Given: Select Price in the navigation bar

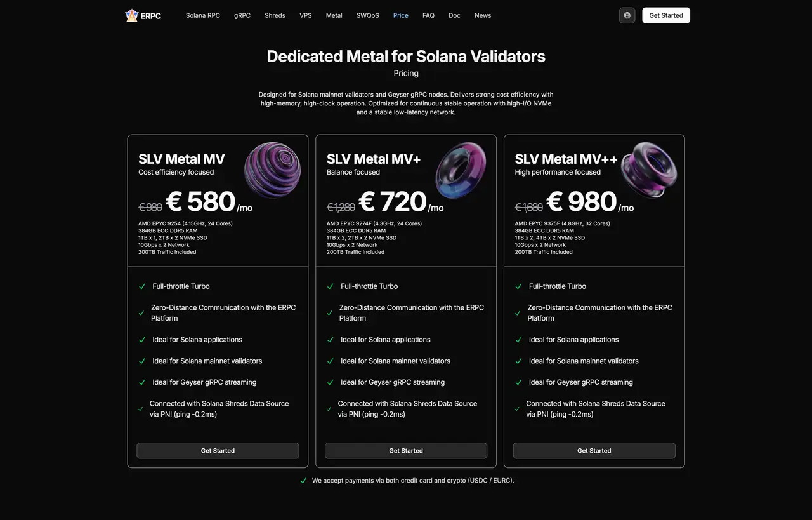Looking at the screenshot, I should pyautogui.click(x=400, y=15).
